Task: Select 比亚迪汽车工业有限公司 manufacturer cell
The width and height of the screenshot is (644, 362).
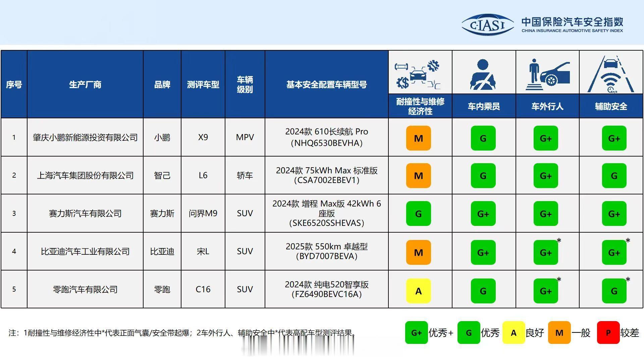Action: pyautogui.click(x=85, y=251)
